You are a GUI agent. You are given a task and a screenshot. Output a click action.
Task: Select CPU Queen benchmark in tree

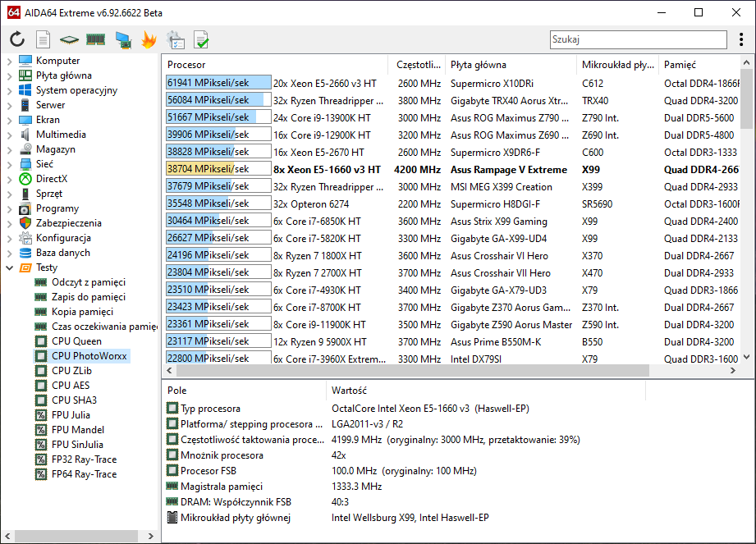point(76,341)
